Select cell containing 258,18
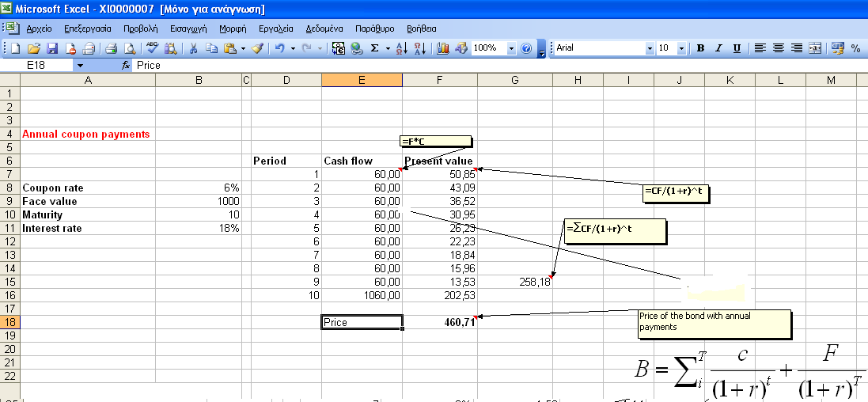The image size is (868, 402). pyautogui.click(x=515, y=282)
